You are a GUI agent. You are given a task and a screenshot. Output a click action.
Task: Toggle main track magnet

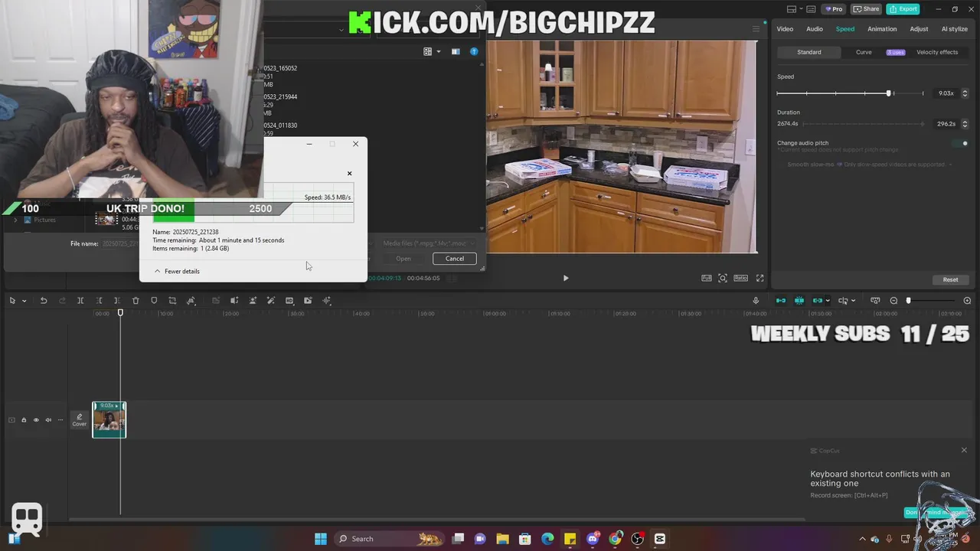click(x=781, y=301)
